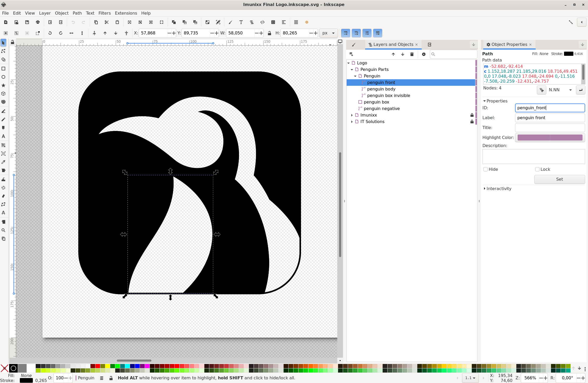Open the Object menu
Viewport: 588px width, 383px height.
pyautogui.click(x=62, y=13)
